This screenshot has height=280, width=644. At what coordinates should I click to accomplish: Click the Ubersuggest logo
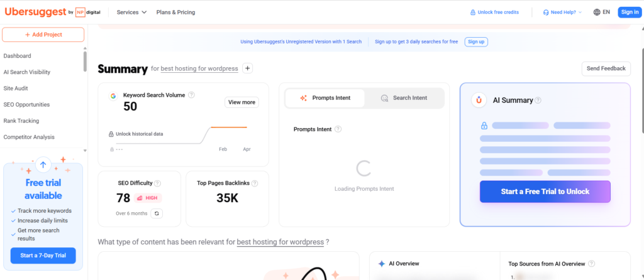click(x=35, y=12)
